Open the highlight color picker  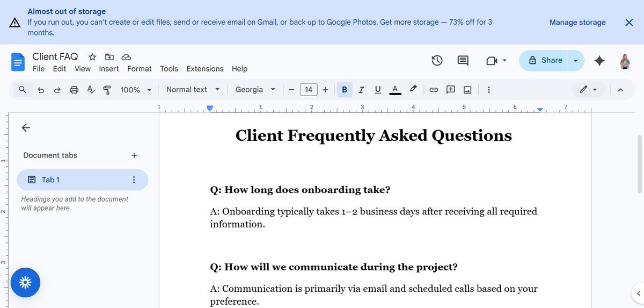413,90
